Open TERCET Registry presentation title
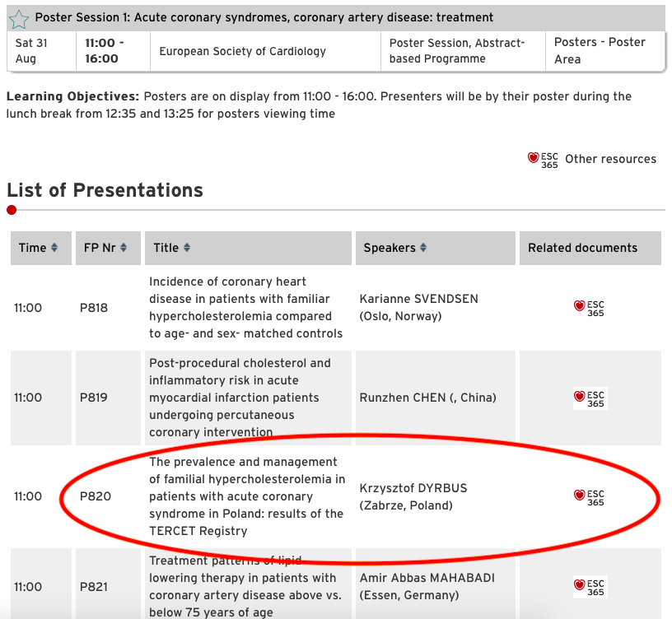Image resolution: width=672 pixels, height=619 pixels. click(247, 496)
